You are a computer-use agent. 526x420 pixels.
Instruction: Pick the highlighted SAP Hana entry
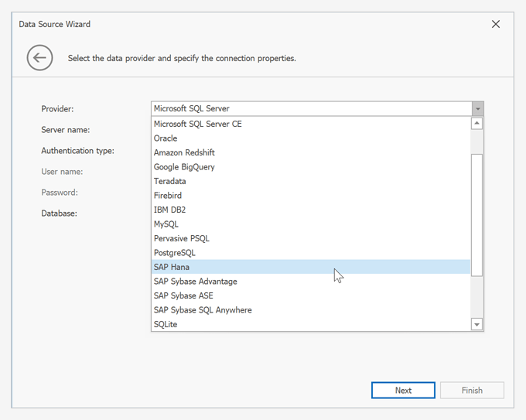tap(172, 267)
